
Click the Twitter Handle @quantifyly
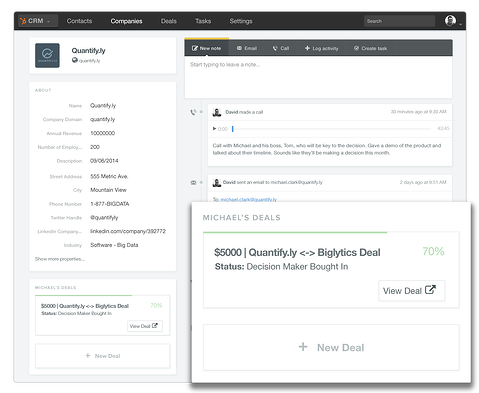104,218
